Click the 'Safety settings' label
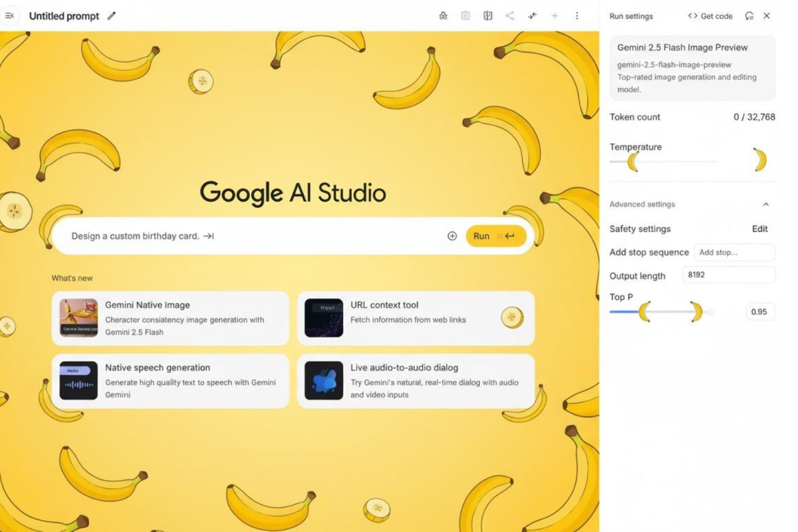Image resolution: width=798 pixels, height=532 pixels. pos(640,229)
